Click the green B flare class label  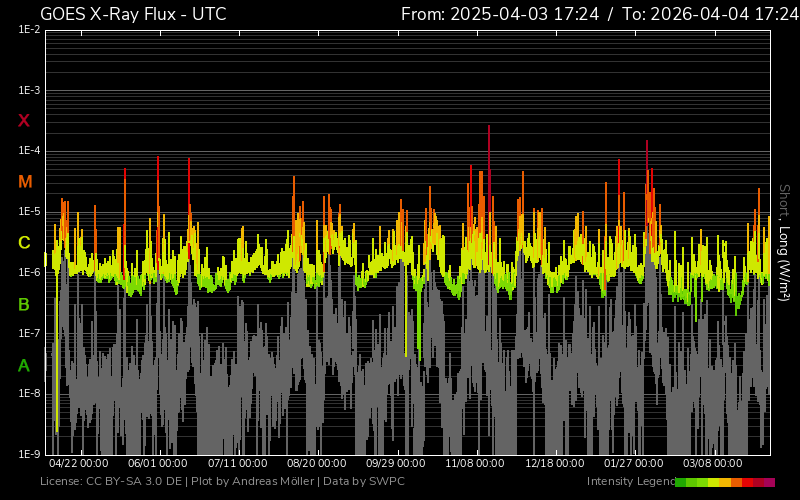coord(24,304)
